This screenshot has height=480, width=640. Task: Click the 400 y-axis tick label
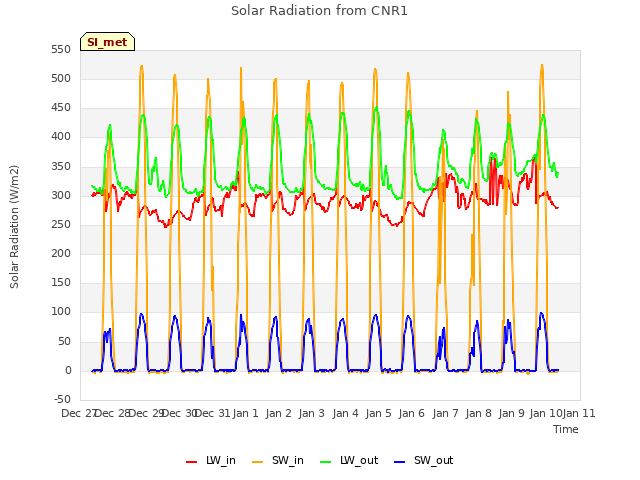(61, 137)
